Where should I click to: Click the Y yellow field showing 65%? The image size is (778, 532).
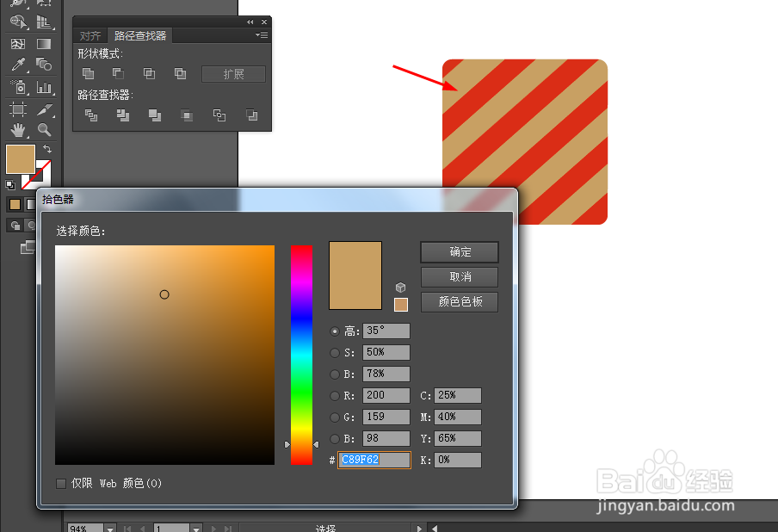coord(458,438)
